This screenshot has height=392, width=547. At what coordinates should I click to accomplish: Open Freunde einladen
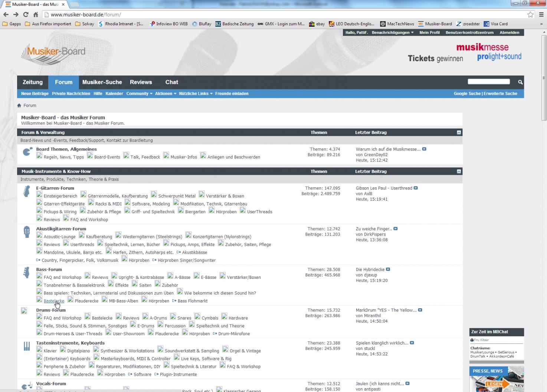pos(232,93)
